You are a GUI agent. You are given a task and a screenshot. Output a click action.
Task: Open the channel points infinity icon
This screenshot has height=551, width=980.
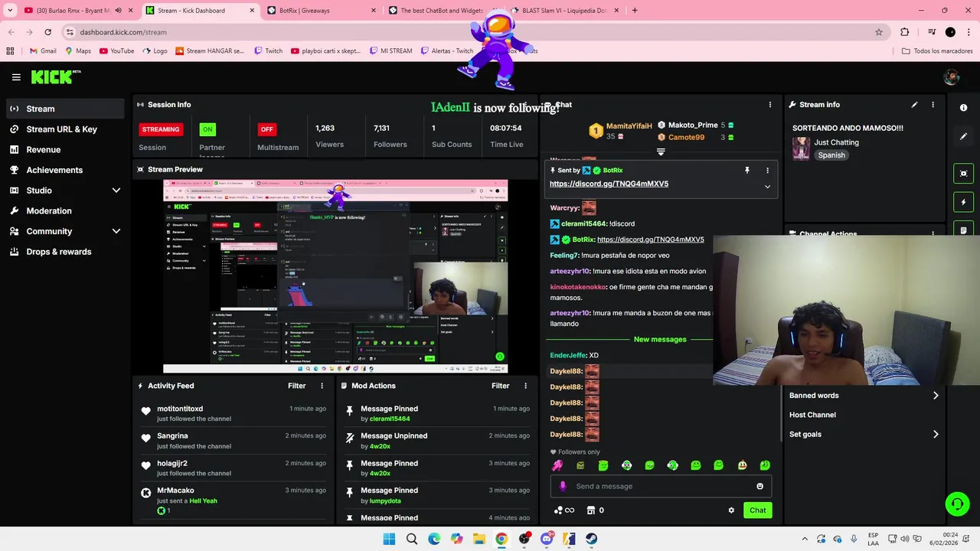pyautogui.click(x=564, y=510)
